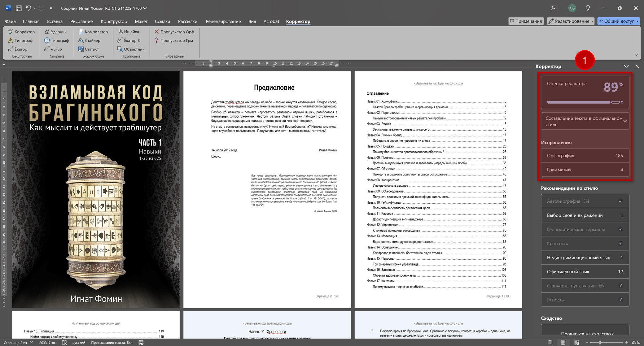Open Официальный язык recommendation with 12 issues

coord(585,271)
